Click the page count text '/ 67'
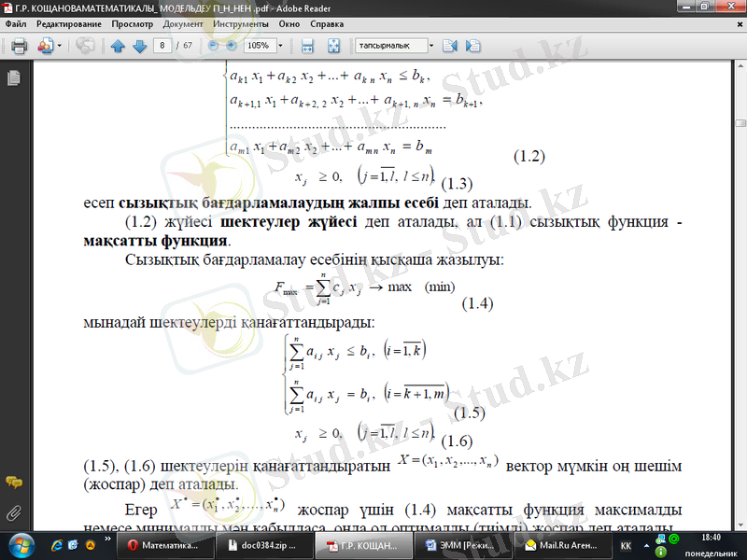The image size is (747, 560). pyautogui.click(x=184, y=46)
